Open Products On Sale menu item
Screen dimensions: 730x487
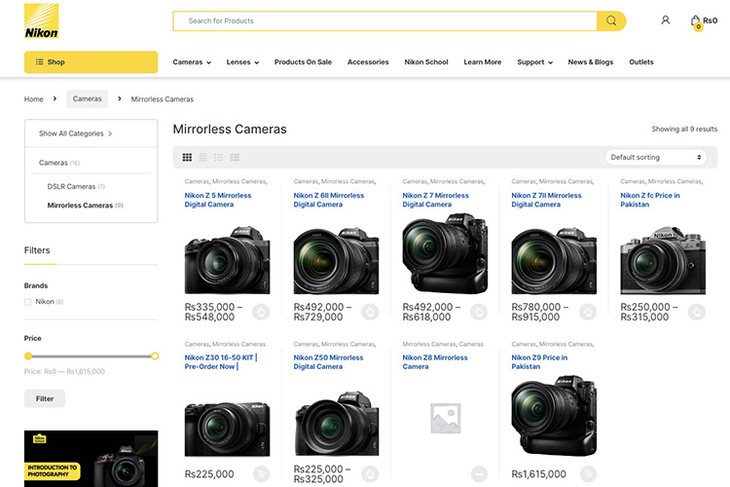303,62
